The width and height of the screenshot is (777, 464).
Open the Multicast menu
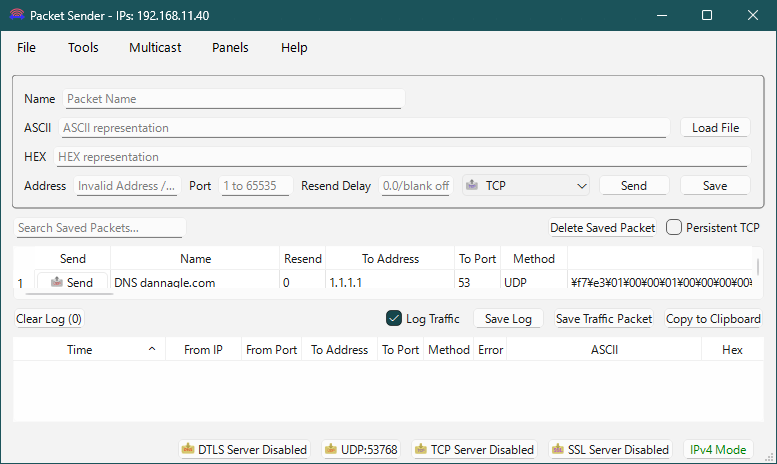click(155, 47)
